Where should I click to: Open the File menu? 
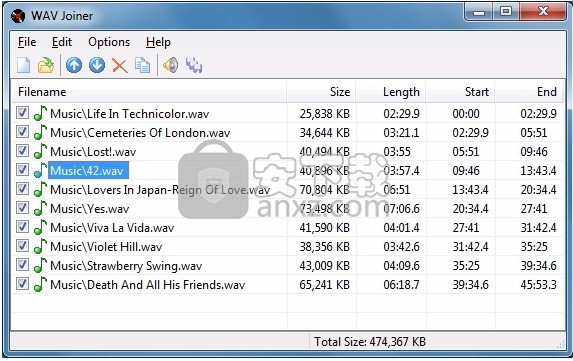(x=27, y=42)
